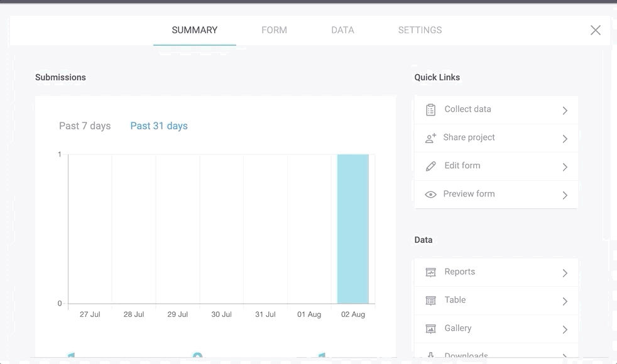The image size is (617, 364).
Task: Open Reports via its chevron arrow
Action: [x=565, y=273]
